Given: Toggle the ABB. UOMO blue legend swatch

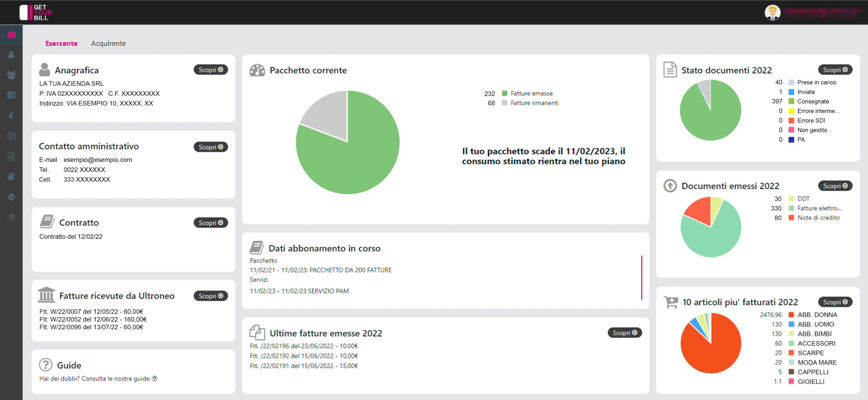Looking at the screenshot, I should pos(791,324).
